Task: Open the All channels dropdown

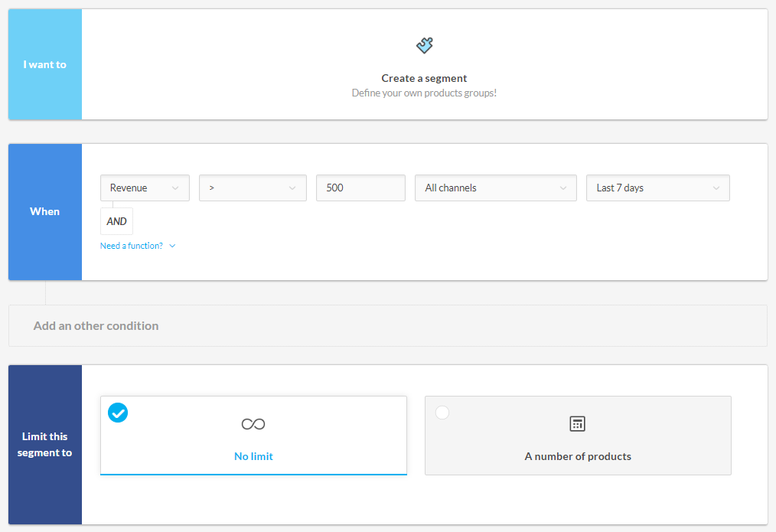Action: click(x=495, y=188)
